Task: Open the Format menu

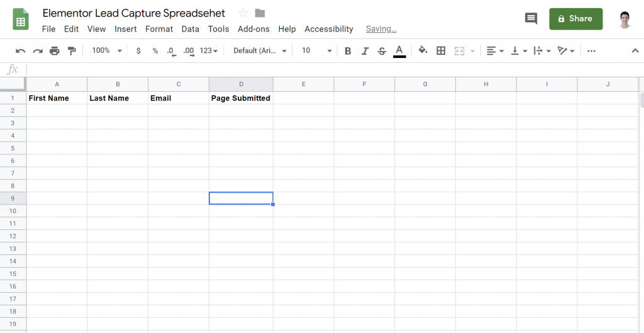Action: (x=159, y=29)
